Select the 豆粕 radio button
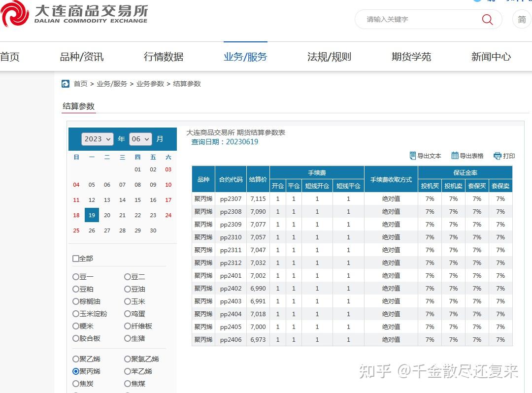This screenshot has width=532, height=393. [x=75, y=289]
